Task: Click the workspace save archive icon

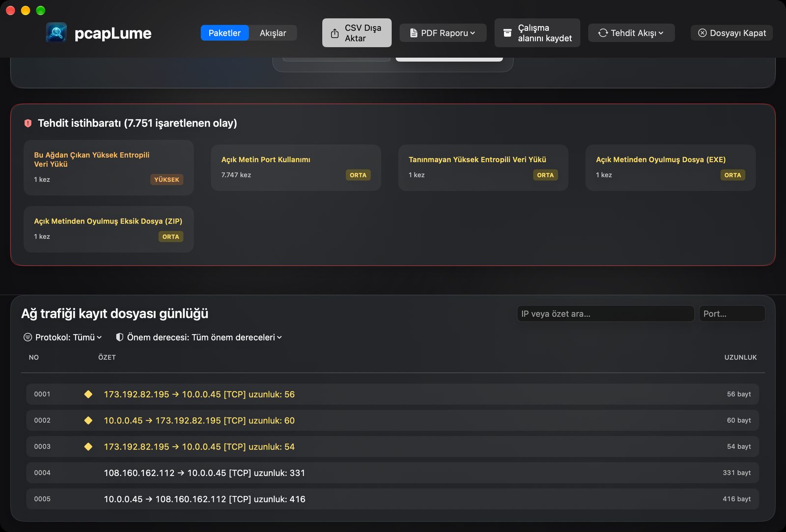Action: coord(507,33)
